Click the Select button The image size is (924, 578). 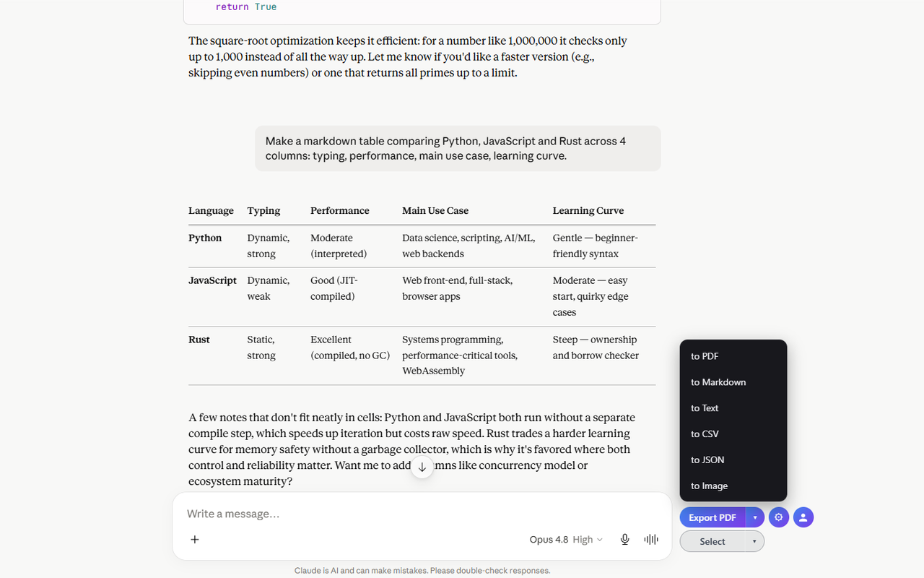click(x=712, y=541)
